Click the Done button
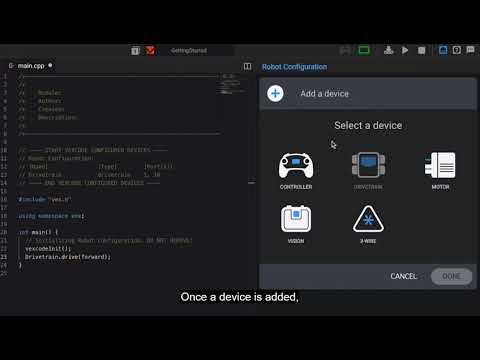Viewport: 480px width, 360px height. 451,276
